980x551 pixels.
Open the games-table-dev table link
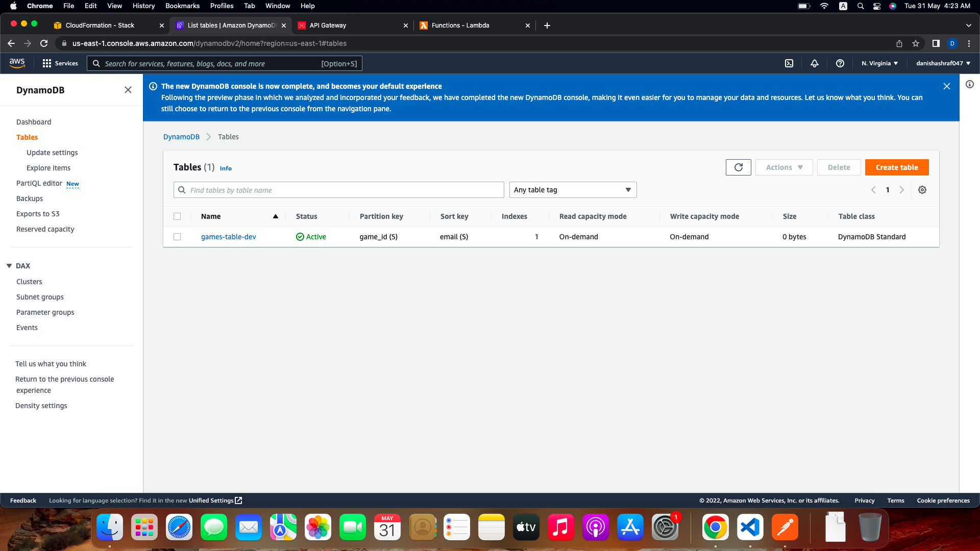tap(229, 237)
